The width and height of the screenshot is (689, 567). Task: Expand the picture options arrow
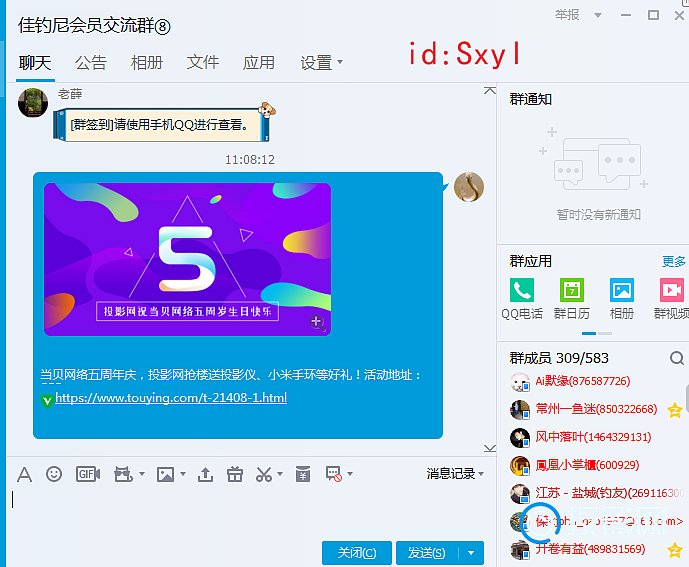point(183,474)
